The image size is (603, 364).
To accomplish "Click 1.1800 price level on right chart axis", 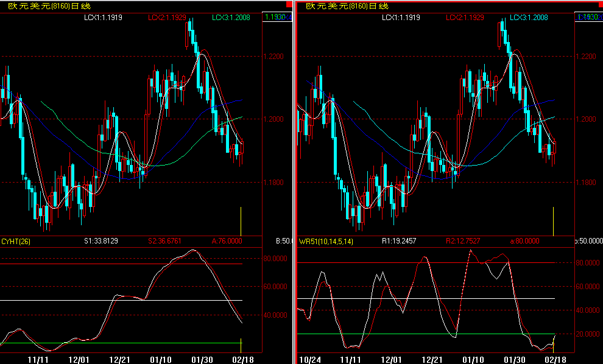I will [586, 183].
